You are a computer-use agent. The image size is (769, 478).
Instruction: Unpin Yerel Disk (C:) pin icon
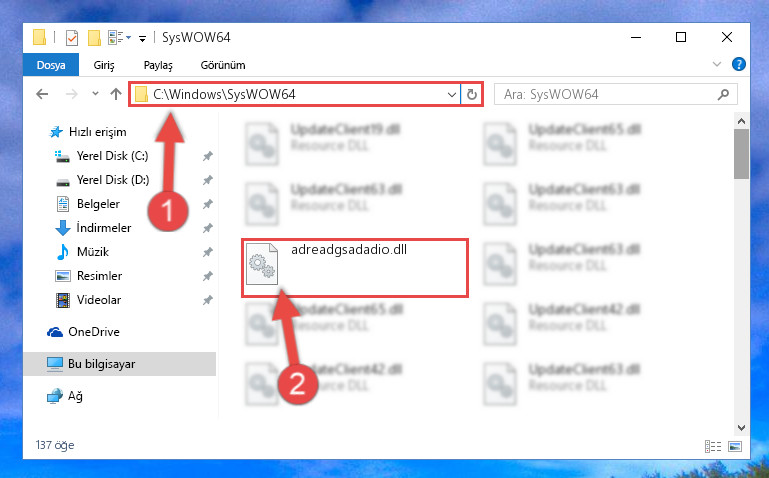[x=208, y=156]
